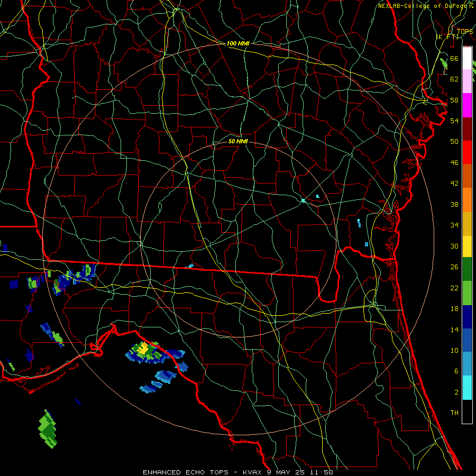
Task: Click the "TH" legend label
Action: click(x=454, y=413)
